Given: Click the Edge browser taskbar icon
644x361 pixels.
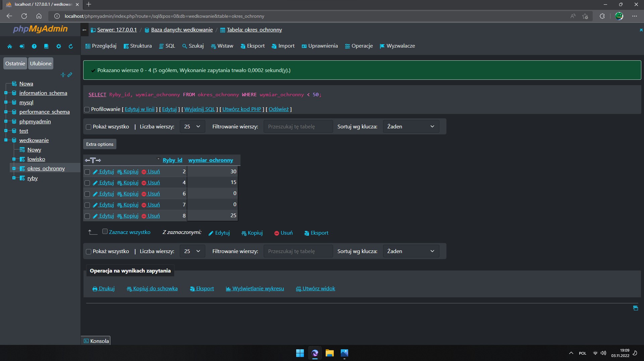Looking at the screenshot, I should (315, 353).
